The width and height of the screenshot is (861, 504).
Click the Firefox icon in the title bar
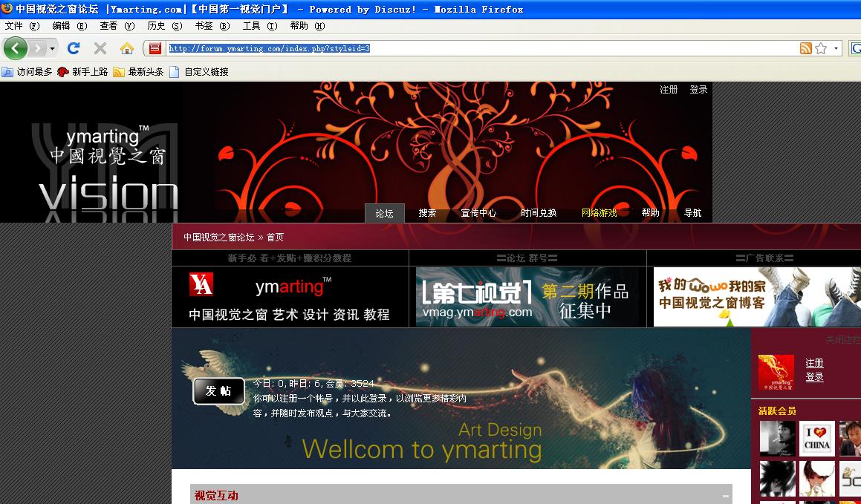[x=7, y=8]
